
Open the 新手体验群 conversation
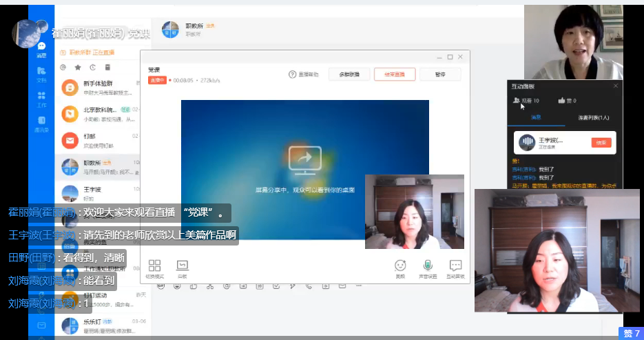98,88
